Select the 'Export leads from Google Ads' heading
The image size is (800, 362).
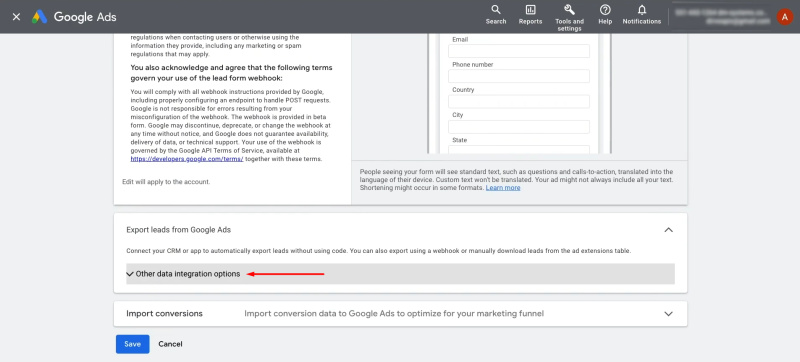[x=179, y=230]
